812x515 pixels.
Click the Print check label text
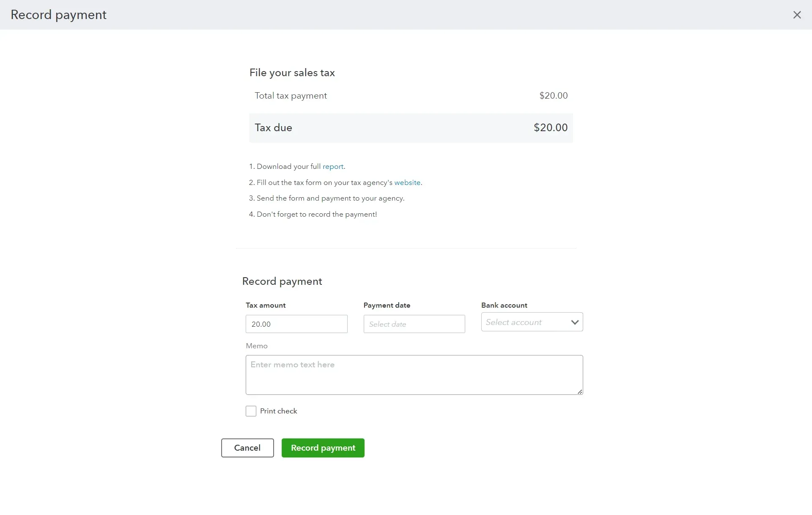pos(278,411)
